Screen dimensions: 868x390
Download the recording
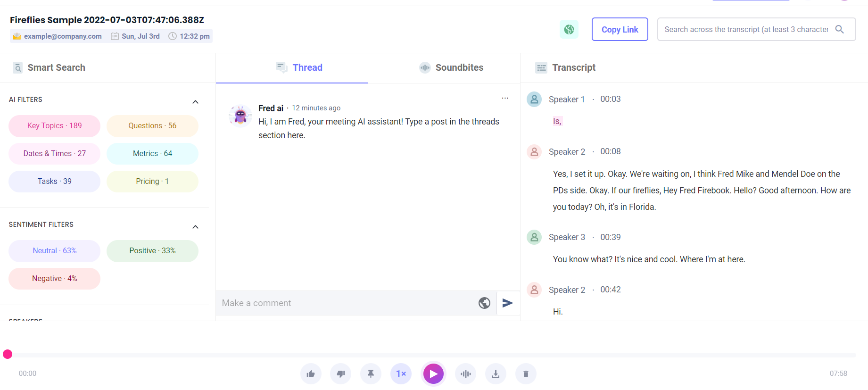(x=496, y=374)
